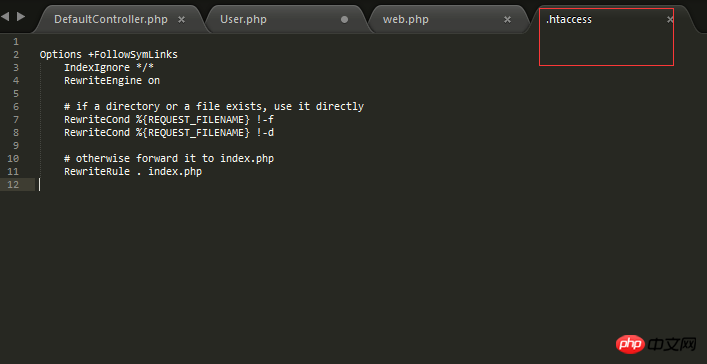The image size is (707, 364).
Task: Click the REQUEST_FILENAME !-d condition line
Action: click(169, 133)
